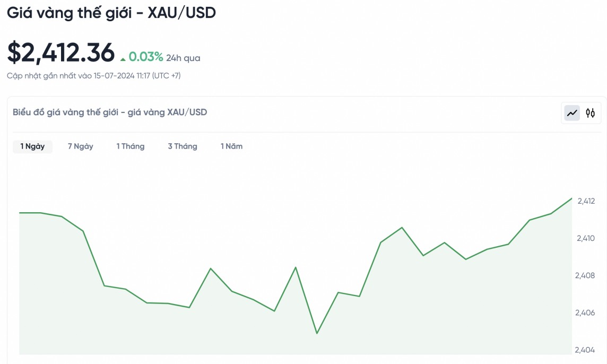Viewport: 607px width, 364px height.
Task: Click the Biểu đồ giá vàng thế giới title
Action: 110,112
